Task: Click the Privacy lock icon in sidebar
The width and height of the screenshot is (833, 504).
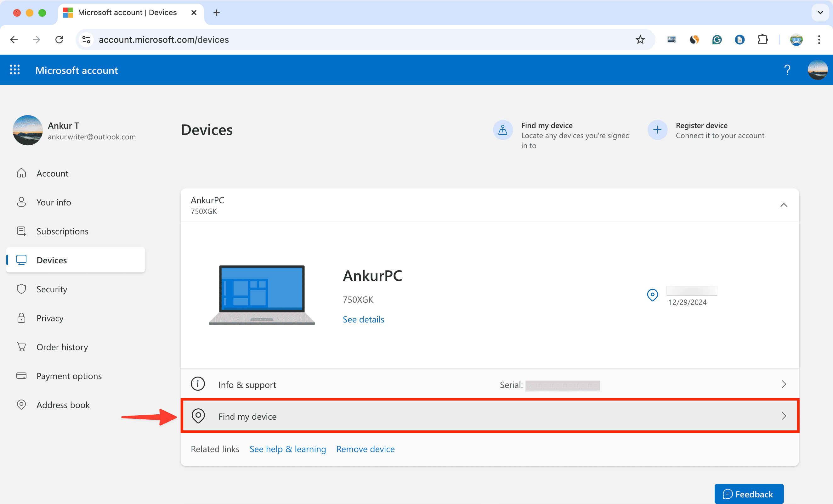Action: [x=21, y=318]
